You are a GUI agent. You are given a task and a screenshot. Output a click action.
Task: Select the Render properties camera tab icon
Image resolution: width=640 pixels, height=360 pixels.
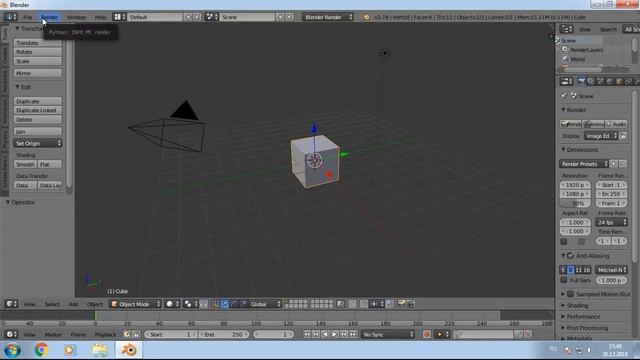[x=581, y=82]
